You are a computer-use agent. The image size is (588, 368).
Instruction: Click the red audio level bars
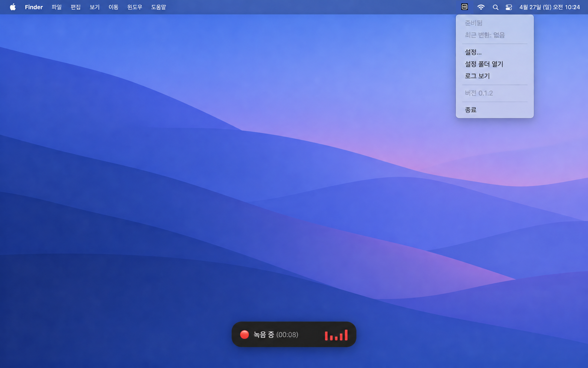[x=336, y=335]
